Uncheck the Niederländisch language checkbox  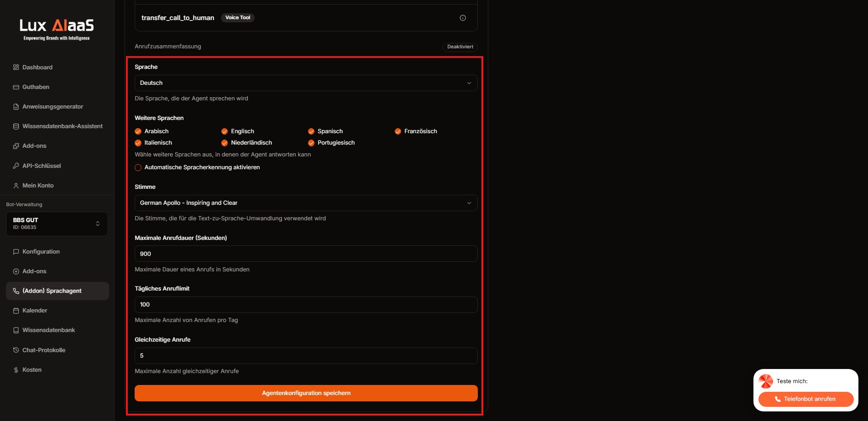tap(225, 143)
